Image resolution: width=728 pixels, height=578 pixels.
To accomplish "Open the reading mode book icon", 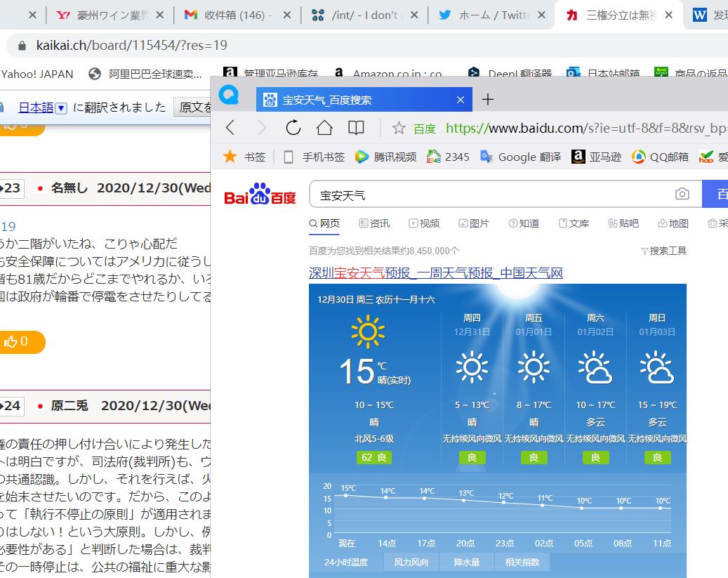I will coord(357,127).
